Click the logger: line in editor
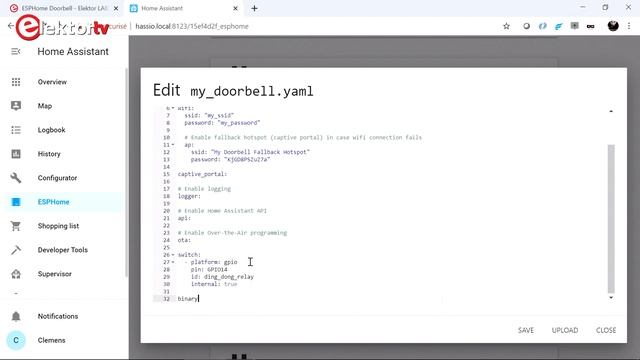640x360 pixels. [189, 196]
